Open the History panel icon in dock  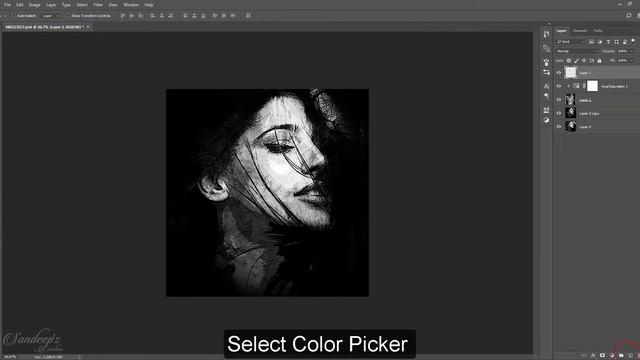coord(546,35)
